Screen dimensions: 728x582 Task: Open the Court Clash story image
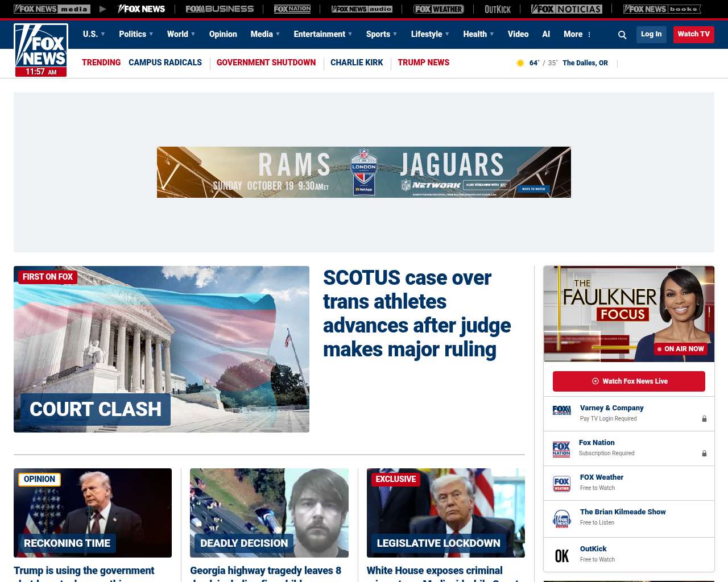coord(162,349)
